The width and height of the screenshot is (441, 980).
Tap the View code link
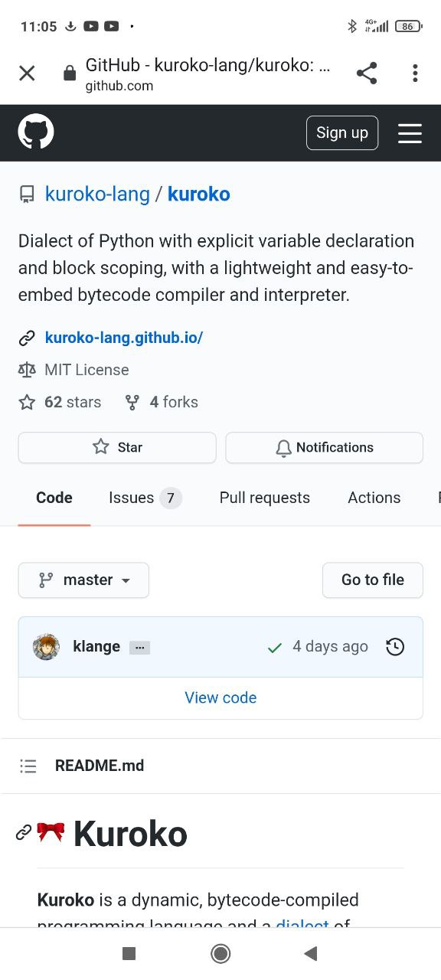[x=220, y=697]
